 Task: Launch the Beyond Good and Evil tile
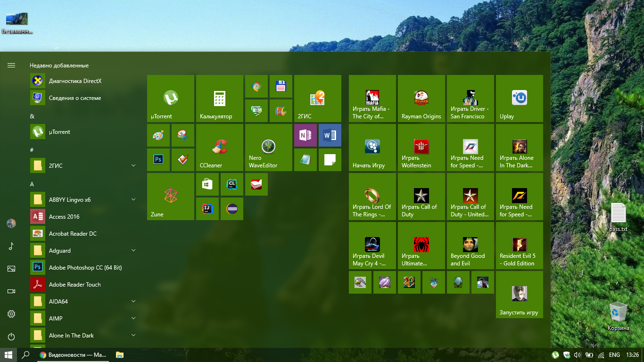click(471, 246)
